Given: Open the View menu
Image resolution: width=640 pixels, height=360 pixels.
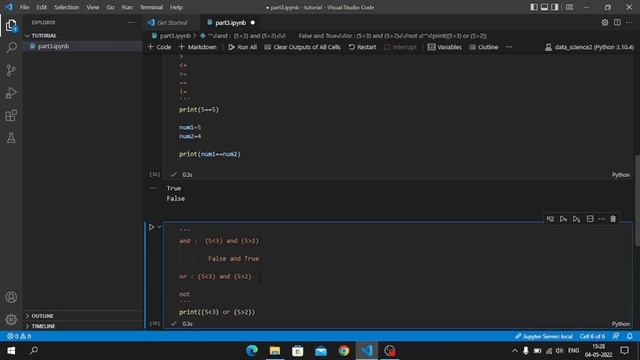Looking at the screenshot, I should [x=93, y=7].
